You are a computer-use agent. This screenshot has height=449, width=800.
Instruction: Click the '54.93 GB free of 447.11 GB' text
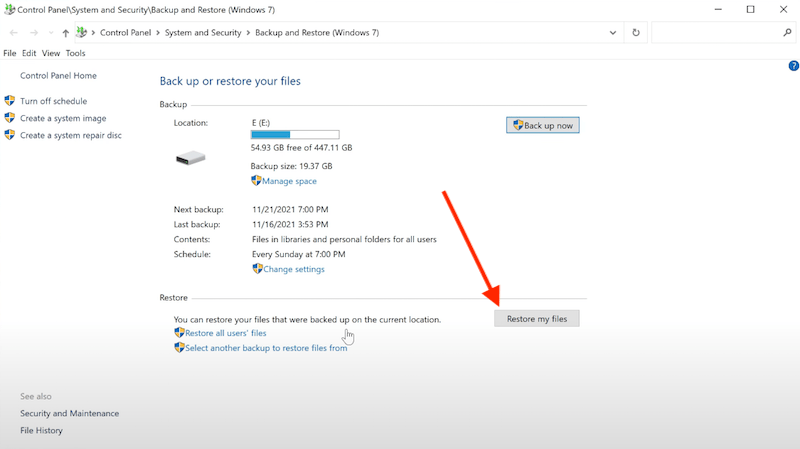coord(302,147)
